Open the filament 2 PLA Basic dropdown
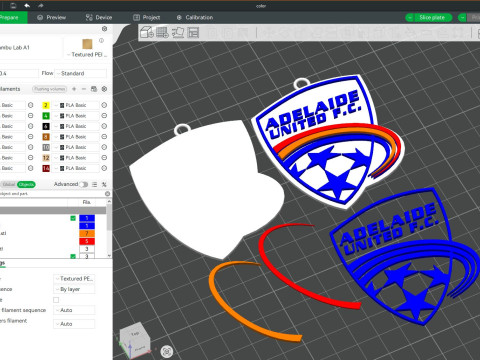 (76, 105)
